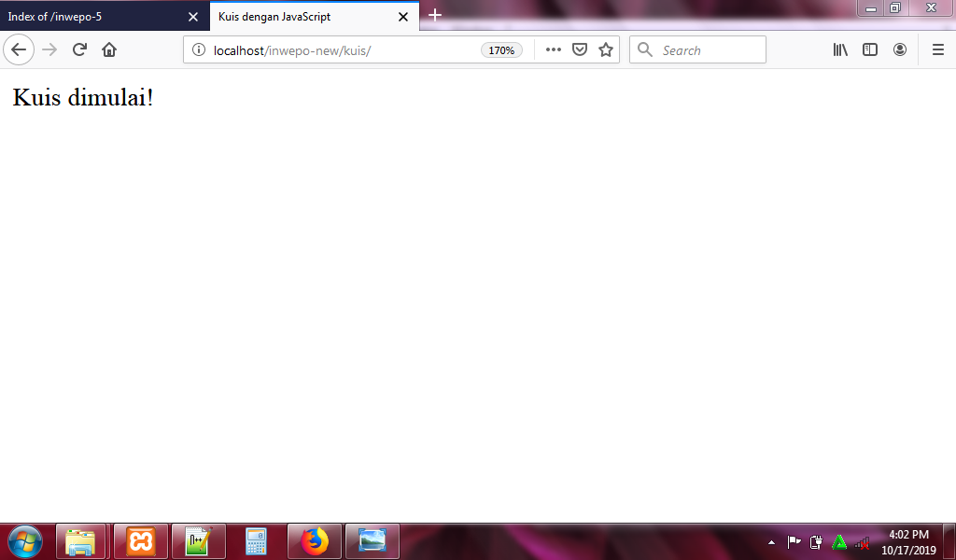Image resolution: width=956 pixels, height=560 pixels.
Task: Open the page actions three-dot menu
Action: tap(553, 50)
